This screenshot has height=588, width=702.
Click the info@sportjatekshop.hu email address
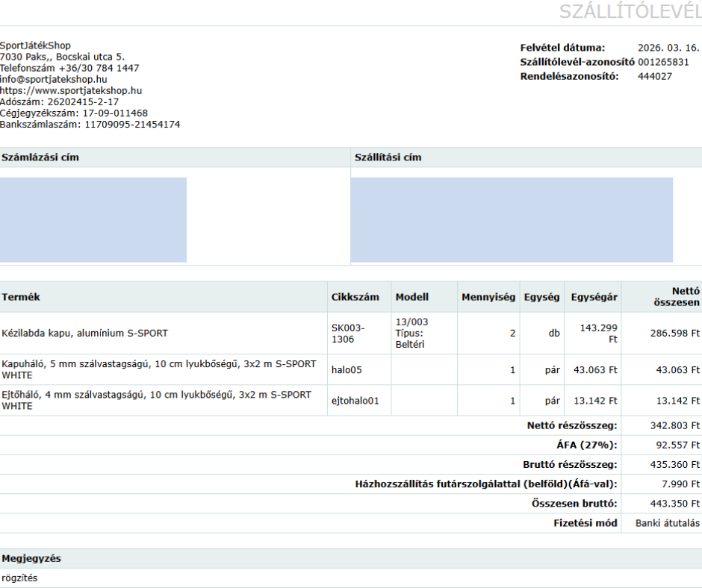point(53,79)
